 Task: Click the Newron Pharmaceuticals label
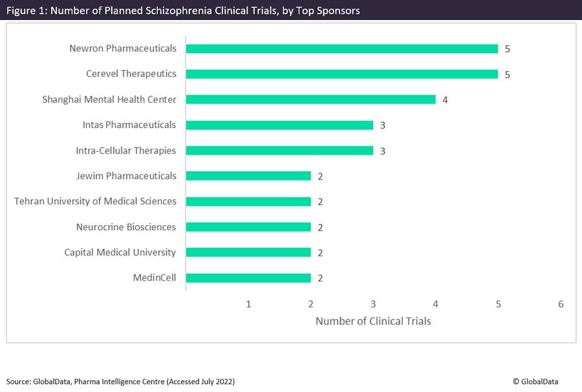coord(123,49)
